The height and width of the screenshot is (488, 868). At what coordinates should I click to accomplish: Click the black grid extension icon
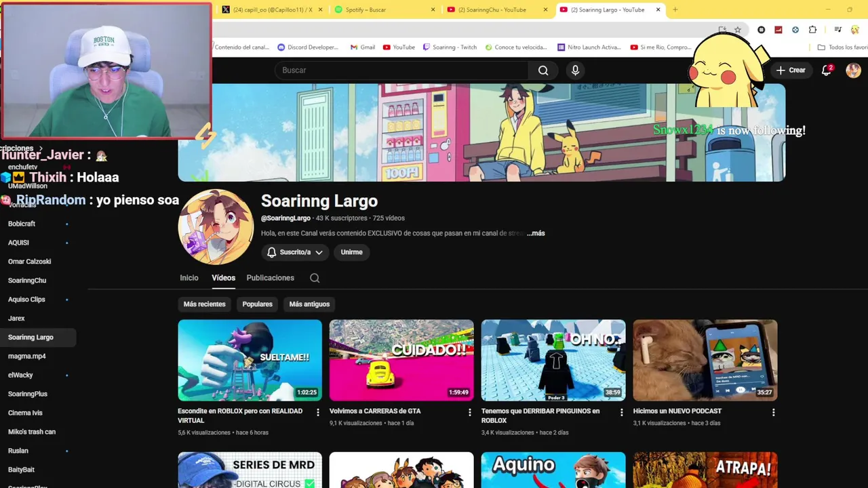pyautogui.click(x=762, y=30)
